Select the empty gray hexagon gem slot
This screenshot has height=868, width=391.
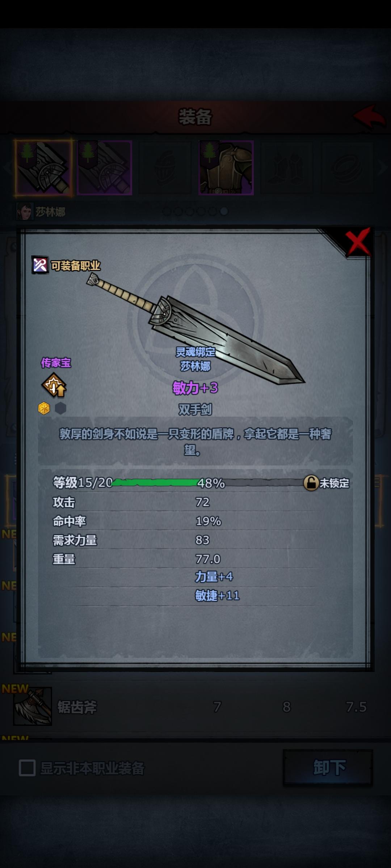[x=60, y=408]
